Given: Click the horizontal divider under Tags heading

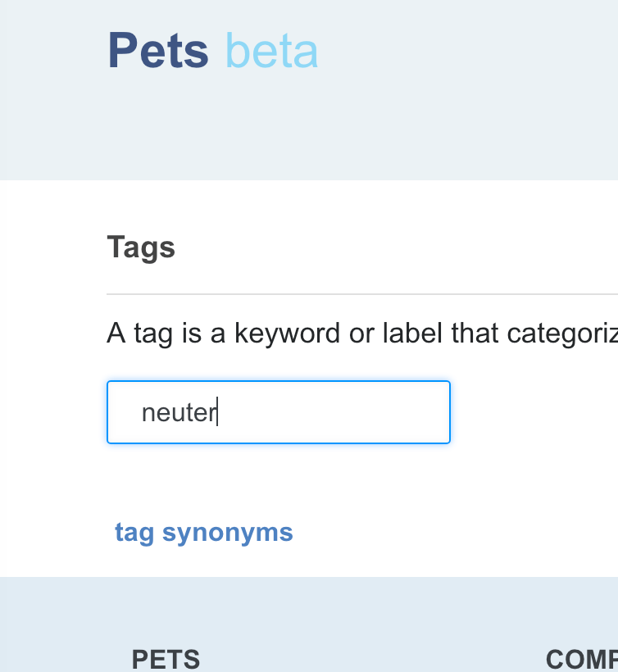Looking at the screenshot, I should click(361, 293).
